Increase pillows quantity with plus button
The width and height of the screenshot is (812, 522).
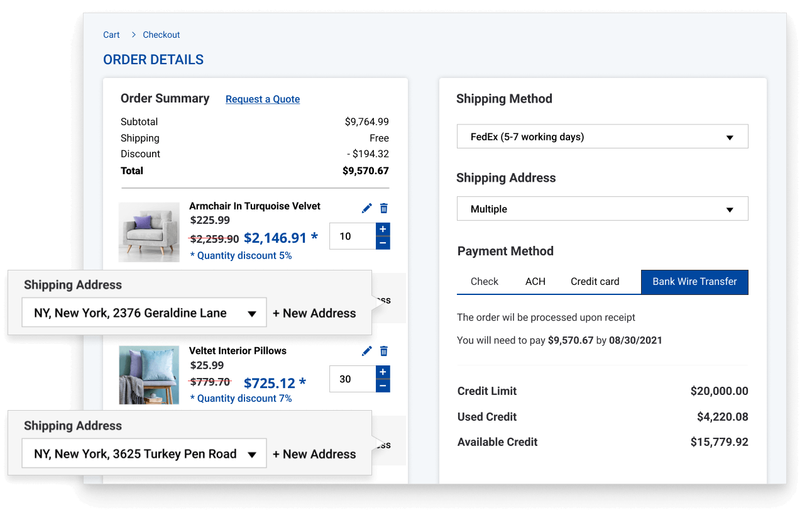coord(383,372)
